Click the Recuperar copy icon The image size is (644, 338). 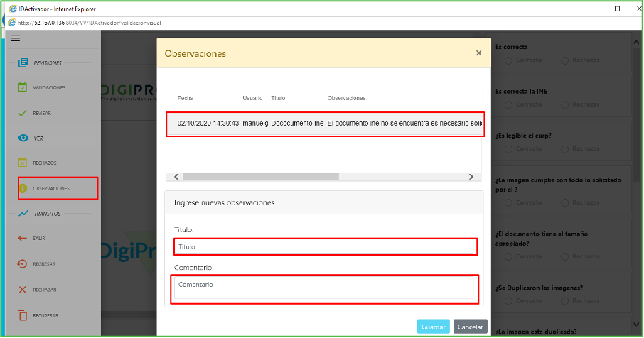coord(23,315)
